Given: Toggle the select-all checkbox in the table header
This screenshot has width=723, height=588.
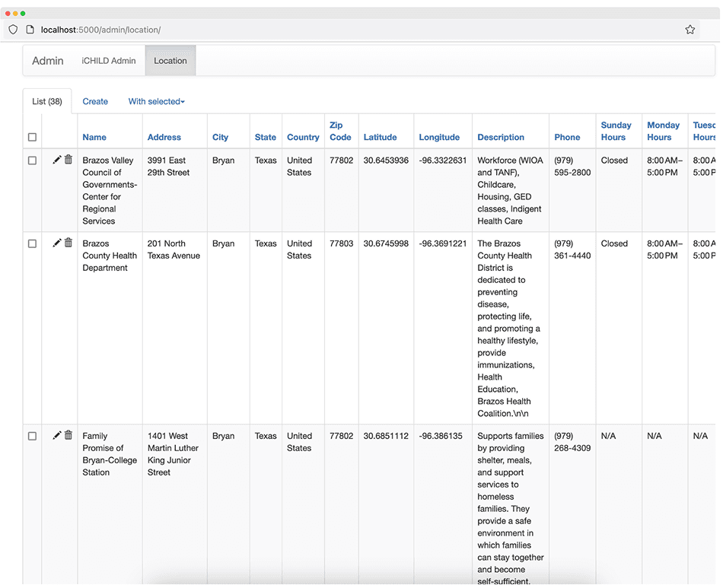Looking at the screenshot, I should 32,137.
